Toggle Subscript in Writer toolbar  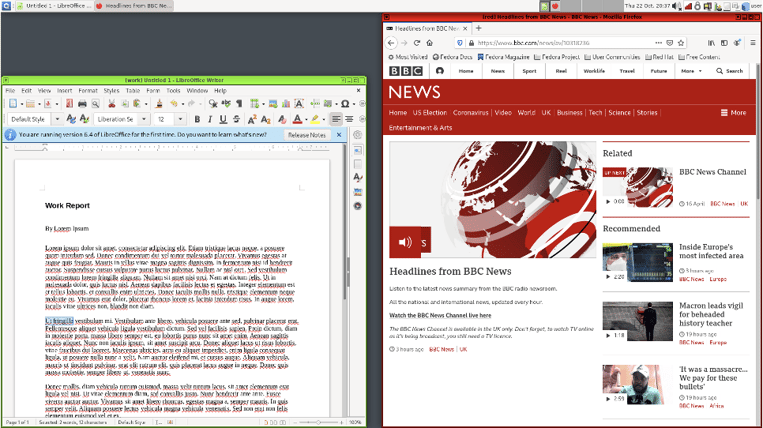(265, 119)
